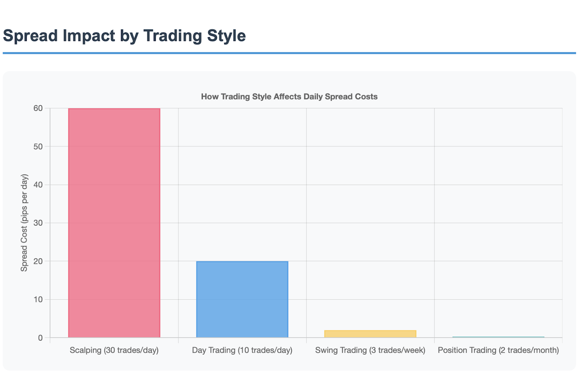Click the blue Day Trading bar

(x=242, y=299)
